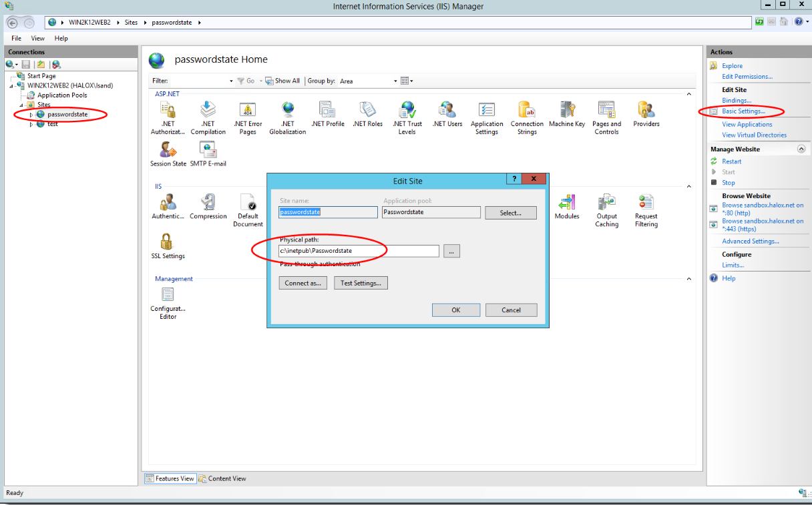Click OK in Edit Site dialog
812x505 pixels.
[456, 310]
